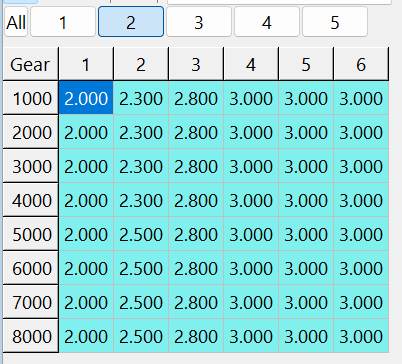Select the 2.300 cell in row 4000
The height and width of the screenshot is (364, 402).
141,200
